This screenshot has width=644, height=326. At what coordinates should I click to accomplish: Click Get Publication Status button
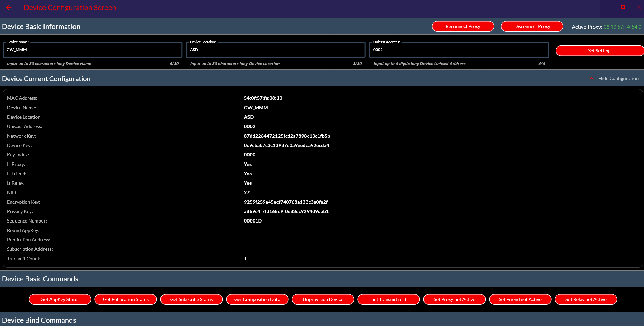tap(126, 299)
